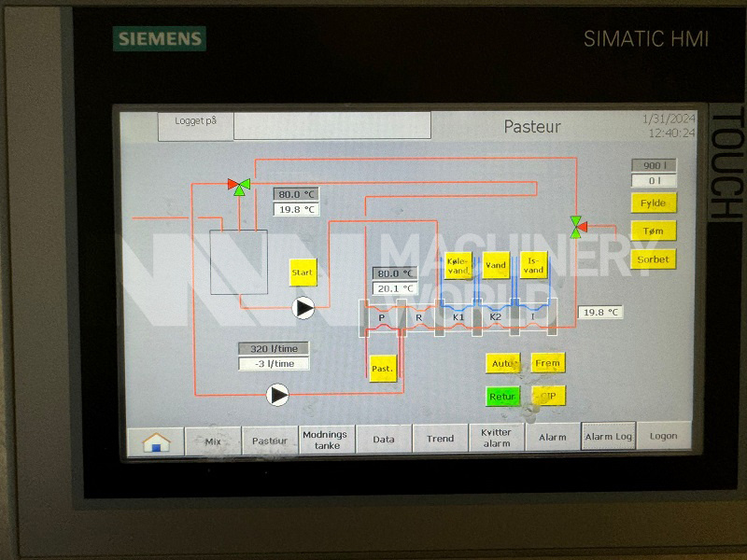747x560 pixels.
Task: Tap heat exchanger section K1
Action: (458, 317)
